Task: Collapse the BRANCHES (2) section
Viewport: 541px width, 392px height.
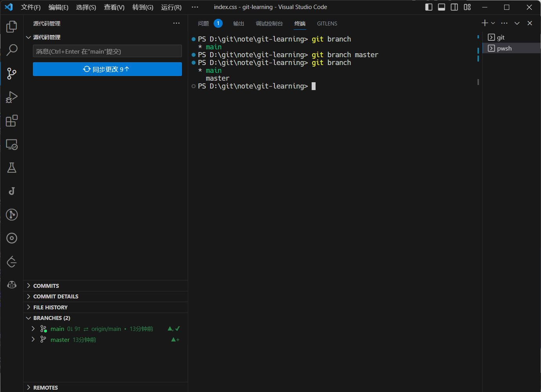Action: point(51,318)
